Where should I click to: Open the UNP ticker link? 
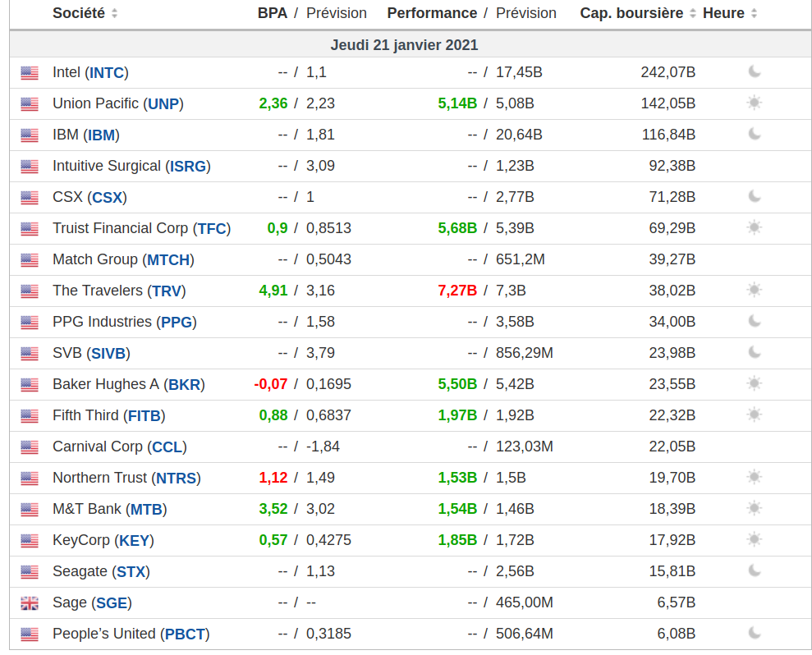pyautogui.click(x=163, y=103)
